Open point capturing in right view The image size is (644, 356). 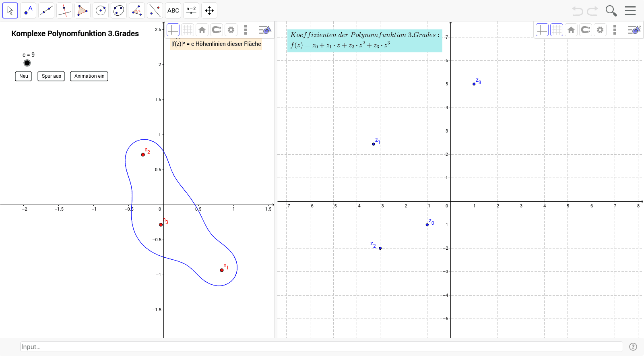coord(586,30)
